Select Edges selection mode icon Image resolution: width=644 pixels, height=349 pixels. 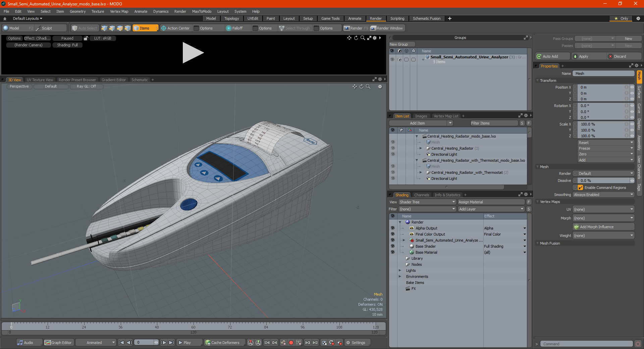pyautogui.click(x=112, y=28)
